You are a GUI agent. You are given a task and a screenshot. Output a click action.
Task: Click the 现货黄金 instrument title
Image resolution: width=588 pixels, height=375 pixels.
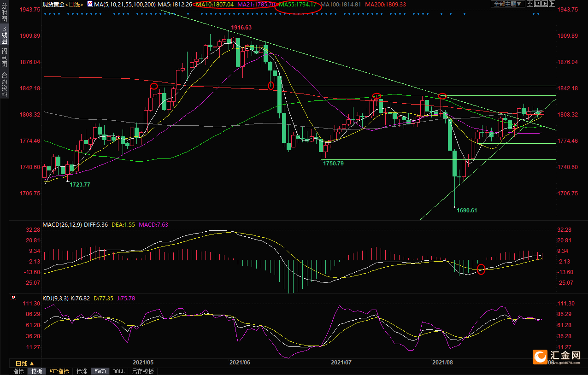pos(53,4)
